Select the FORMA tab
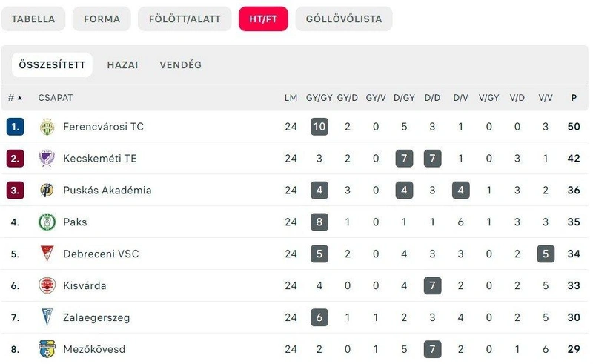The image size is (593, 364). [102, 19]
